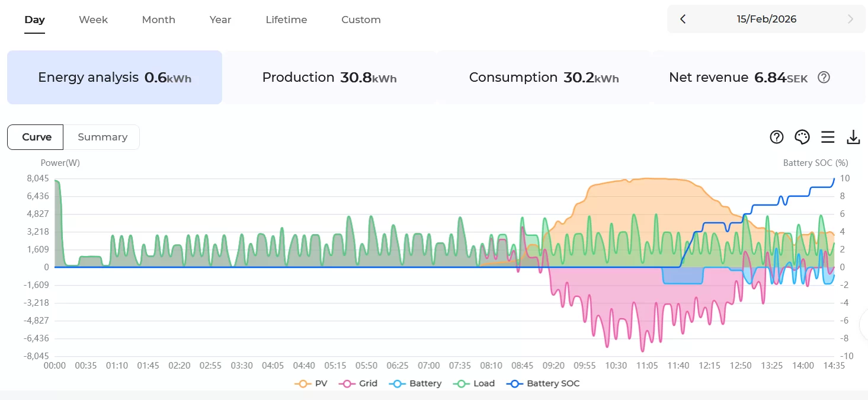Go to the next day arrow
Viewport: 868px width, 400px height.
pos(851,20)
